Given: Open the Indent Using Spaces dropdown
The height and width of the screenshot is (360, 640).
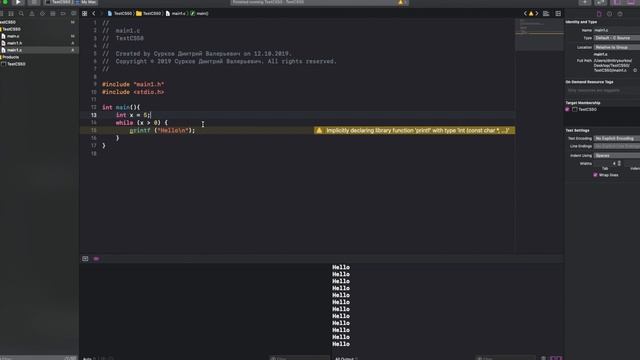Looking at the screenshot, I should 617,156.
